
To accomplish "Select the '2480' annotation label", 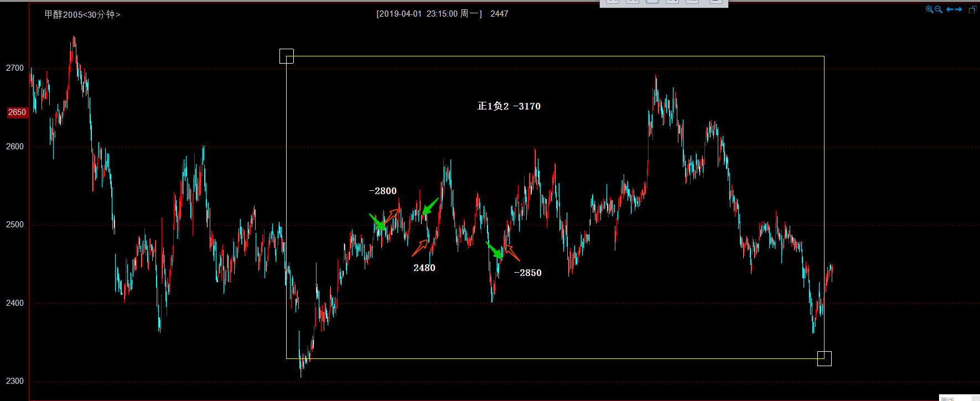I will (424, 268).
